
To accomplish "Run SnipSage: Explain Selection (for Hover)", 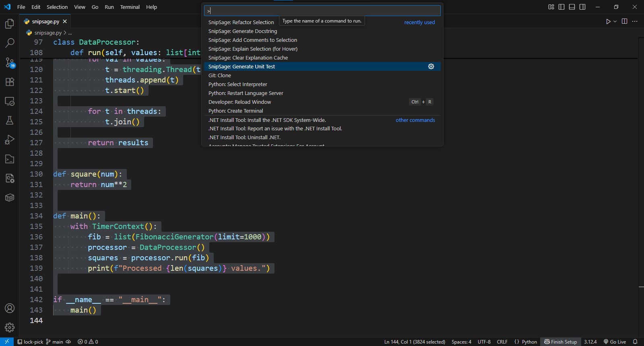I will coord(322,49).
